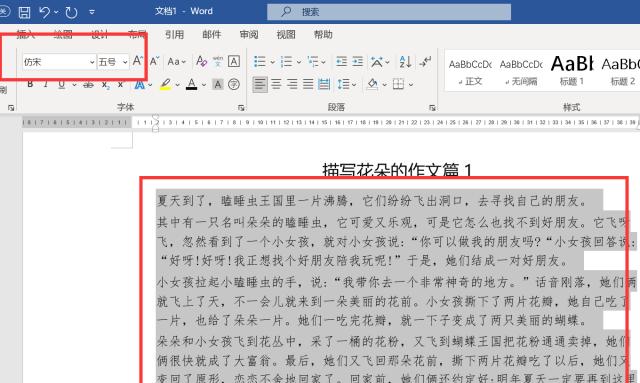Viewport: 640px width, 383px height.
Task: Undo the last action
Action: pos(44,12)
